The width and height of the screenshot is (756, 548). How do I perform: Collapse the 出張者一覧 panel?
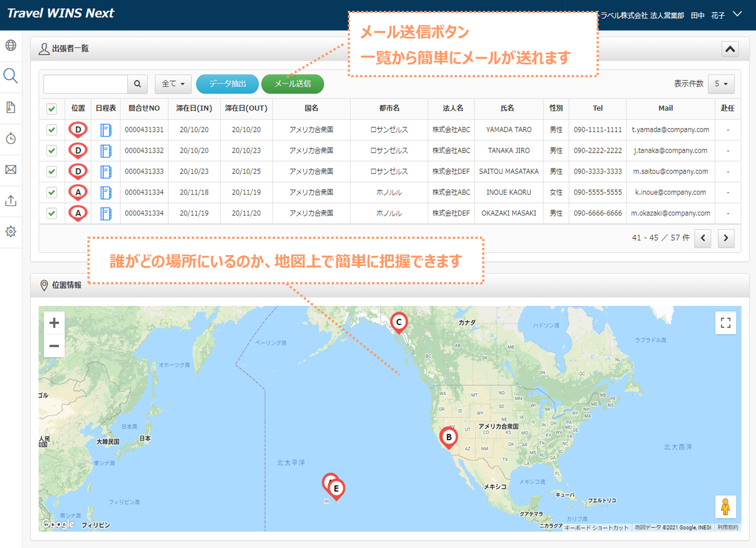click(730, 49)
